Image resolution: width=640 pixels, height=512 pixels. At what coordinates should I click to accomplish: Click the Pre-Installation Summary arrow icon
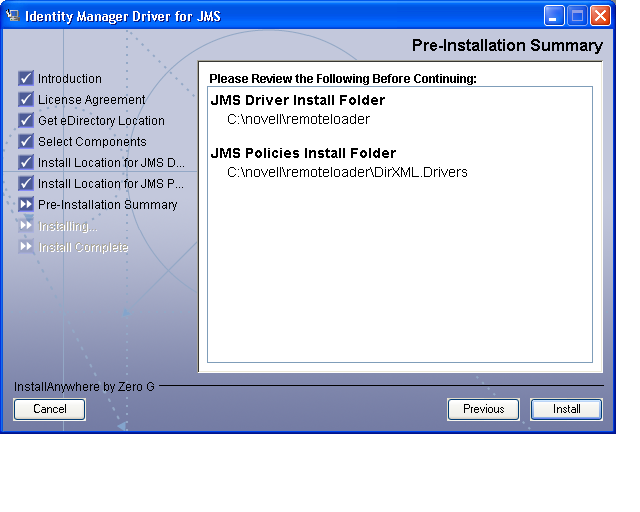point(26,204)
